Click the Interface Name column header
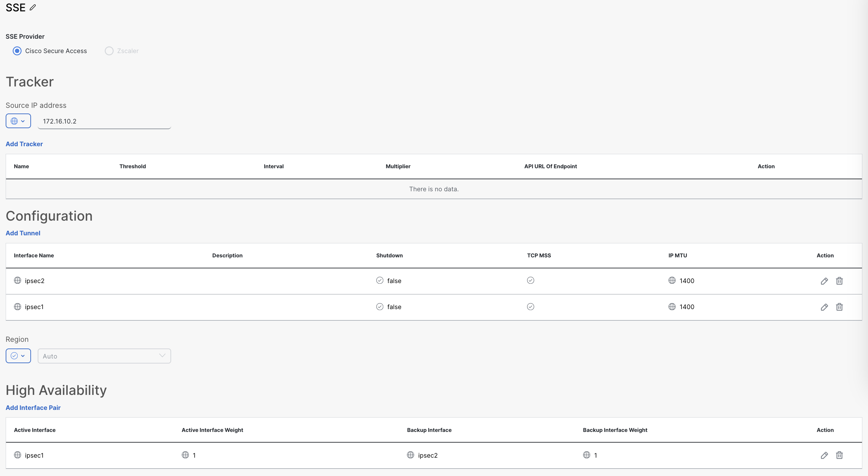The width and height of the screenshot is (868, 476). click(34, 256)
